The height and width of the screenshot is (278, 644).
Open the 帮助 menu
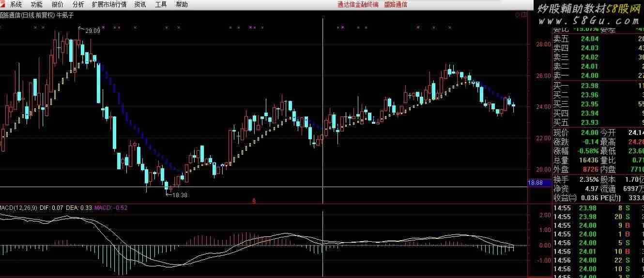[x=182, y=4]
